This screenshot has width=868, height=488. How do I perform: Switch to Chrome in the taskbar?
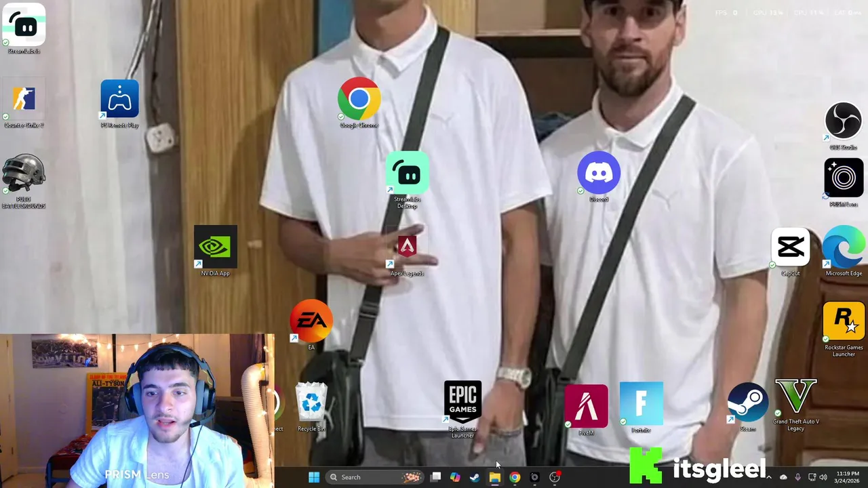[515, 477]
